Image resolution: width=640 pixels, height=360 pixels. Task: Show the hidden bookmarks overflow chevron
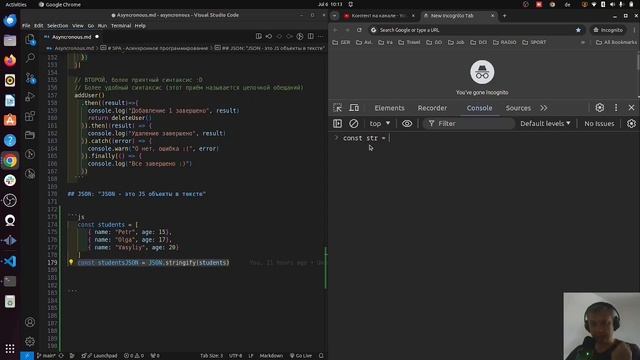coord(583,42)
